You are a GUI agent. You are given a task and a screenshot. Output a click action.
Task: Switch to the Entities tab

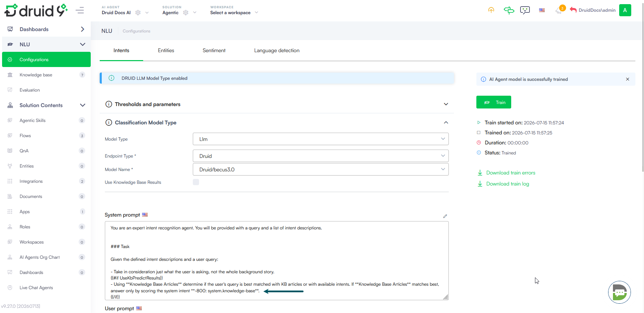[166, 50]
